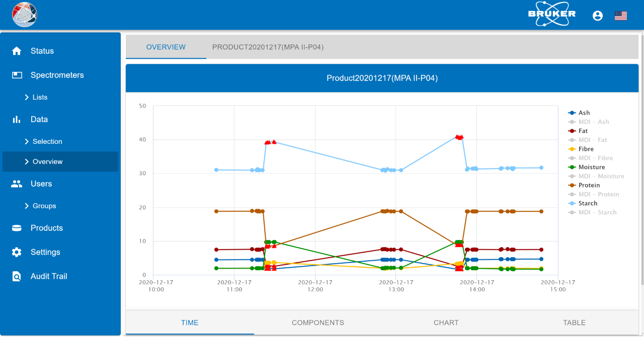The width and height of the screenshot is (644, 337).
Task: Click the Audit Trail search icon
Action: click(x=17, y=276)
